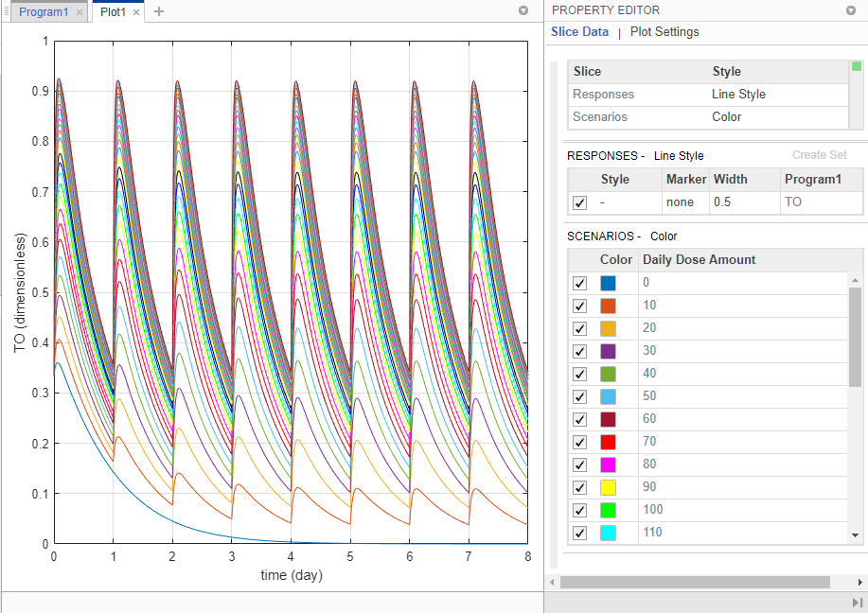Click the green status indicator square
The height and width of the screenshot is (613, 868).
tap(857, 66)
